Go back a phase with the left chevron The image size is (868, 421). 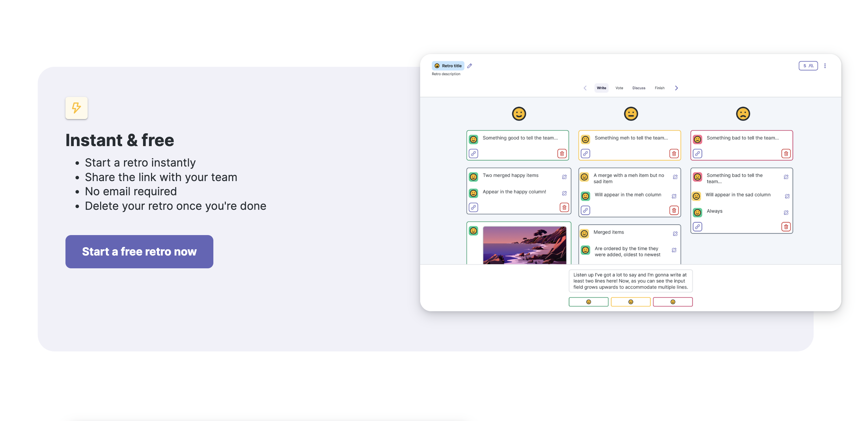pyautogui.click(x=585, y=88)
